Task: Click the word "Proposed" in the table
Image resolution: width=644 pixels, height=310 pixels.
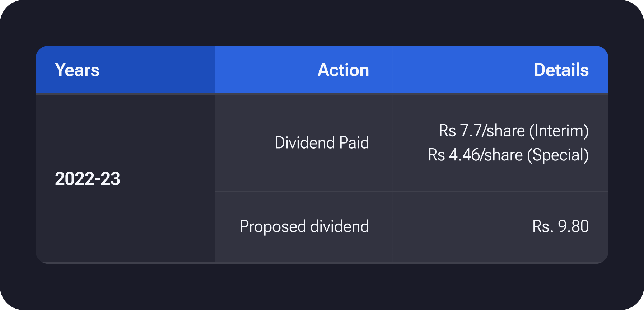Action: coord(273,226)
